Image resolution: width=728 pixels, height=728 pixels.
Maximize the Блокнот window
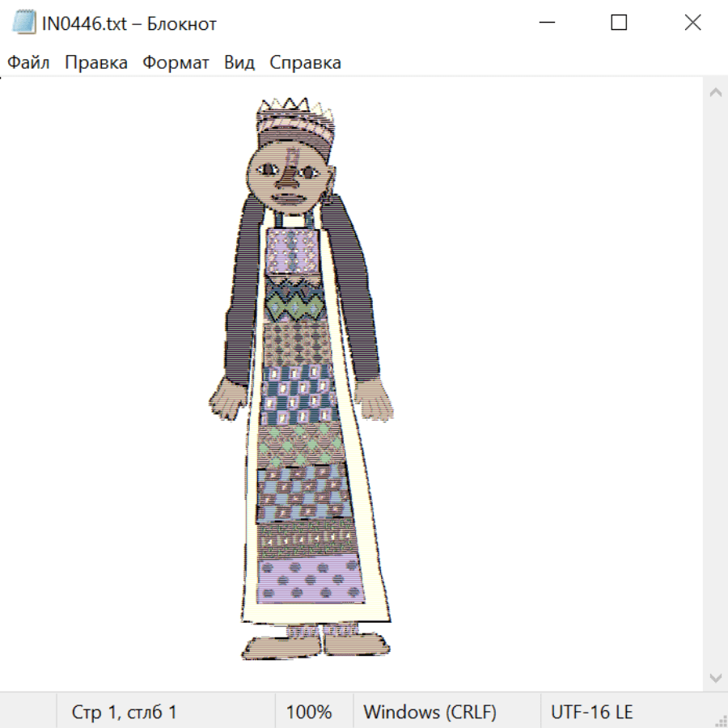pos(619,23)
